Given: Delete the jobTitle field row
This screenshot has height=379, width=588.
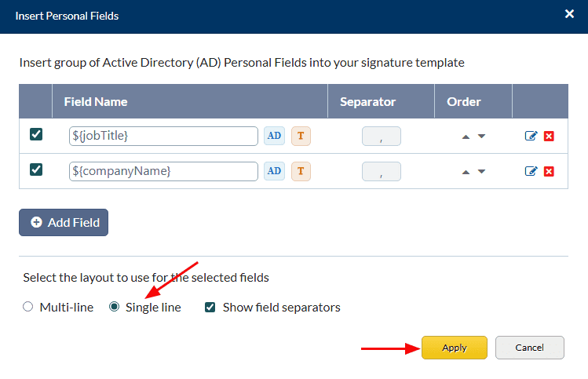Looking at the screenshot, I should 549,136.
